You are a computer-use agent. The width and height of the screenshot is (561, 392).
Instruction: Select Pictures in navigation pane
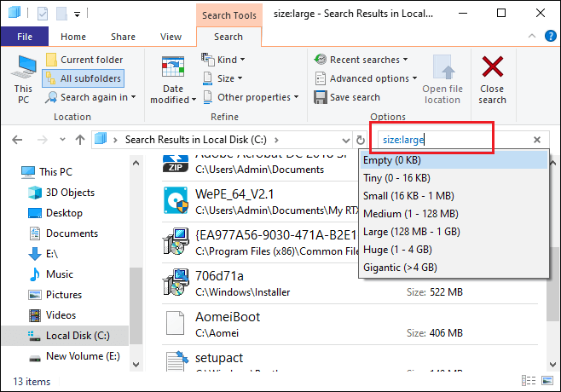tap(64, 294)
